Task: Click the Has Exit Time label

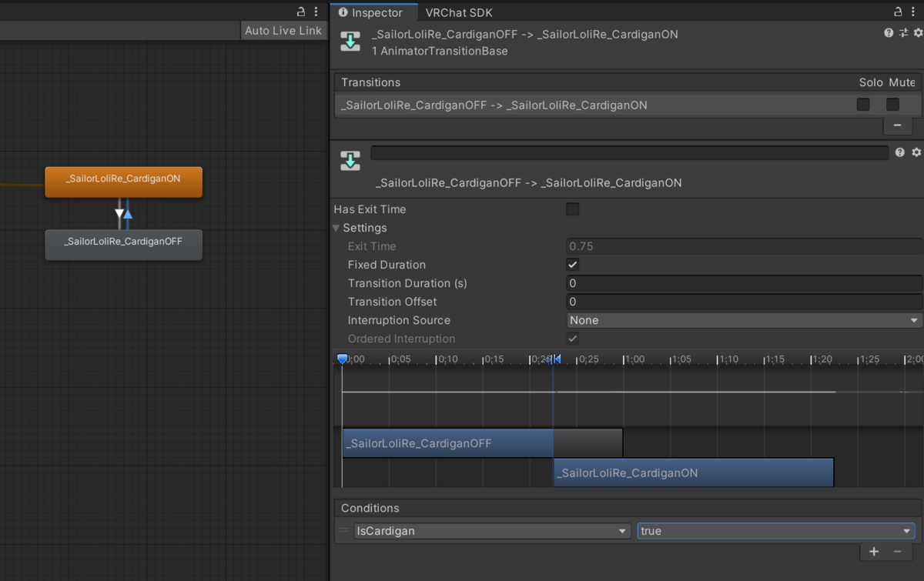Action: 370,209
